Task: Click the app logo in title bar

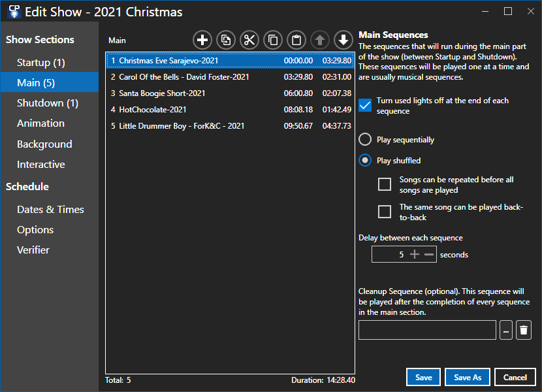Action: pyautogui.click(x=14, y=12)
